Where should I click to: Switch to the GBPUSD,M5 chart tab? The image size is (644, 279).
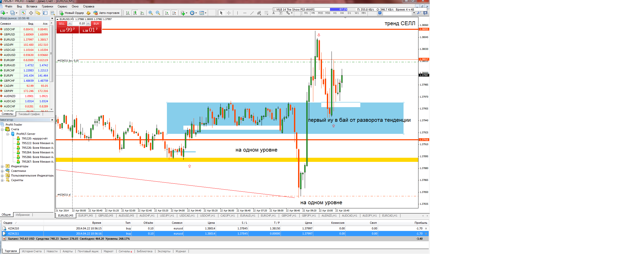(105, 216)
